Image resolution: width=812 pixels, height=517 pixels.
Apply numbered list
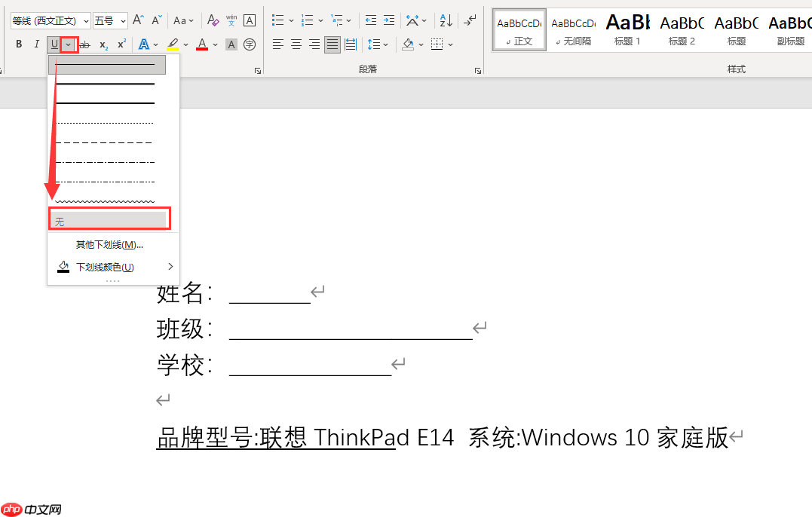click(307, 20)
